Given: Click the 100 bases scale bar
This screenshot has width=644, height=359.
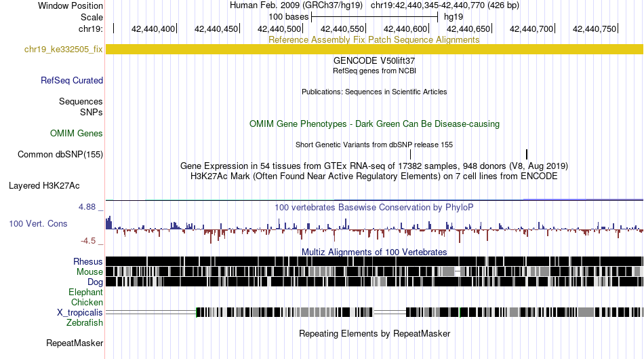Looking at the screenshot, I should pyautogui.click(x=375, y=17).
